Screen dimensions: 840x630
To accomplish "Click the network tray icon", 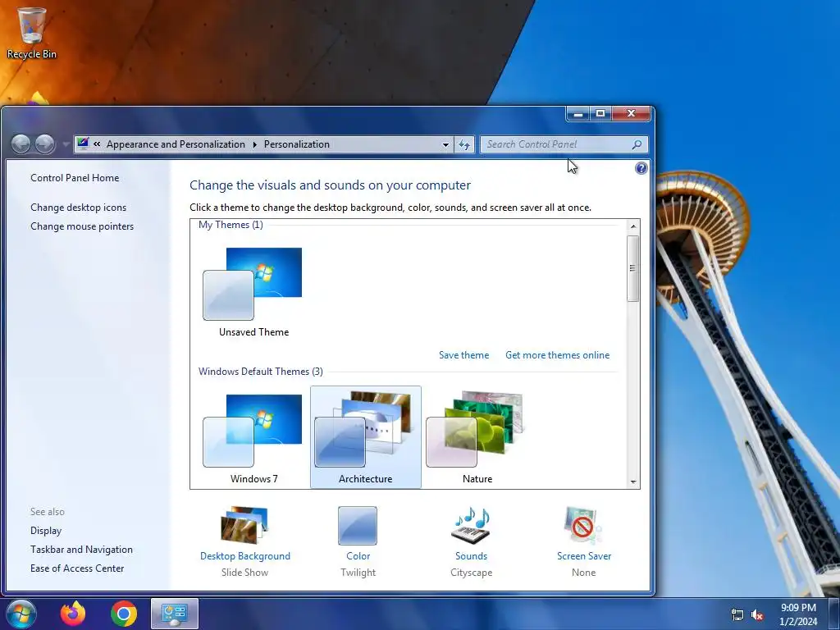I will click(737, 615).
